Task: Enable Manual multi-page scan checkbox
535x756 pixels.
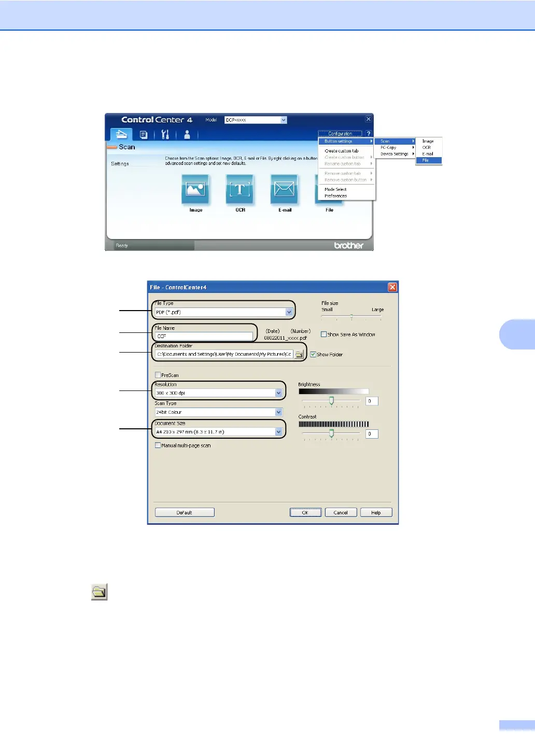Action: 158,445
